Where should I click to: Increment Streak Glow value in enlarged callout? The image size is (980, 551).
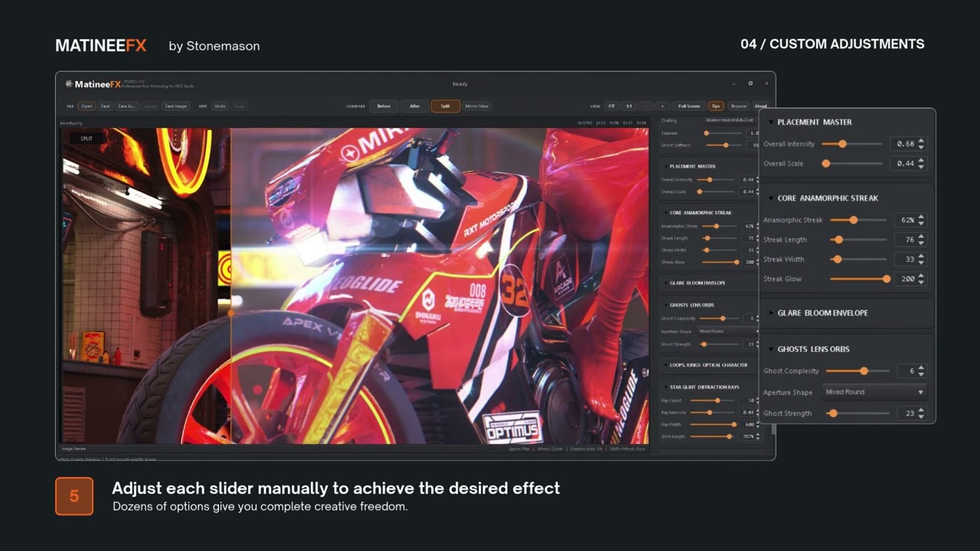point(921,276)
